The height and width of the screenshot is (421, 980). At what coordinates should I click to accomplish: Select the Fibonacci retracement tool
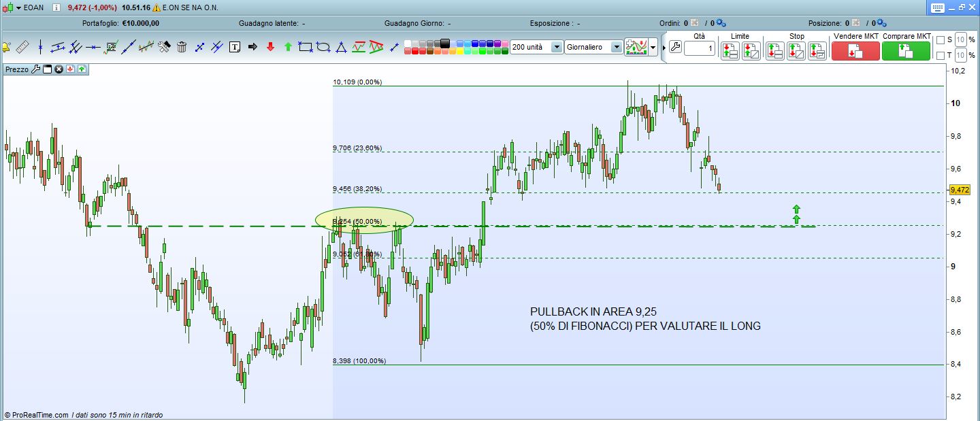(111, 47)
